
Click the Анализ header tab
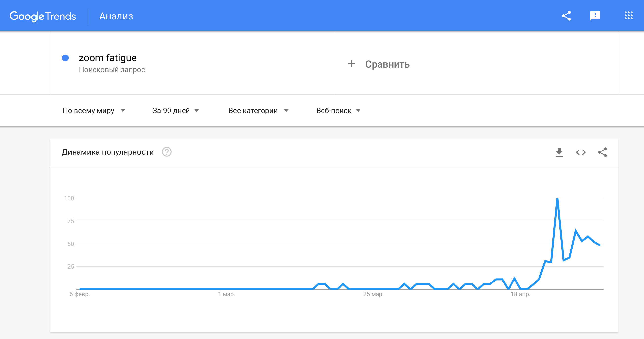(116, 16)
